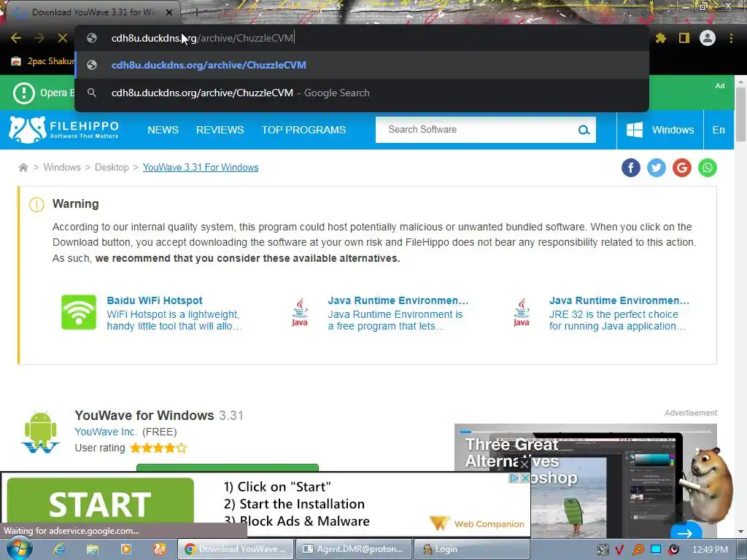The height and width of the screenshot is (560, 747).
Task: Open the REVIEWS section
Action: tap(220, 130)
